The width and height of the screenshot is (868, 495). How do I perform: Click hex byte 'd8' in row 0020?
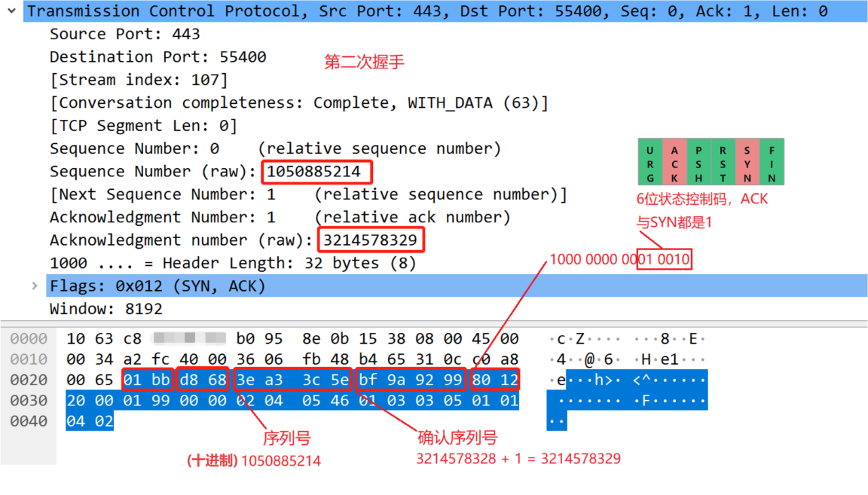coord(189,380)
